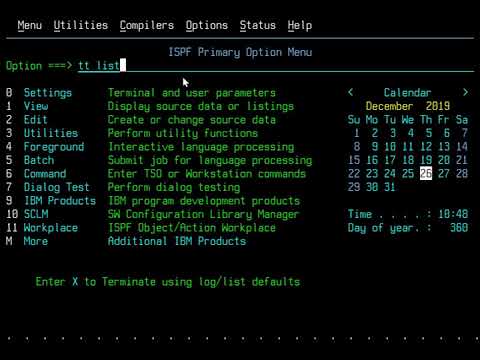Click 'Enter TSO or Workstation commands' description
Image resolution: width=480 pixels, height=360 pixels.
[207, 174]
